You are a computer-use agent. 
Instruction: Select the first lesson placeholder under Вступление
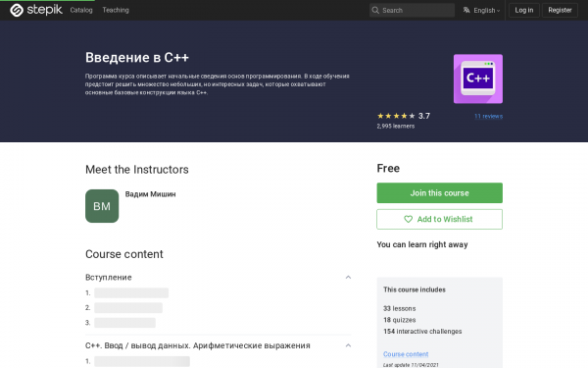click(x=131, y=292)
